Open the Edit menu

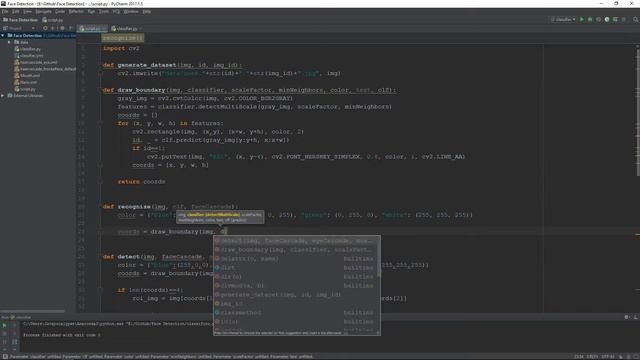16,12
